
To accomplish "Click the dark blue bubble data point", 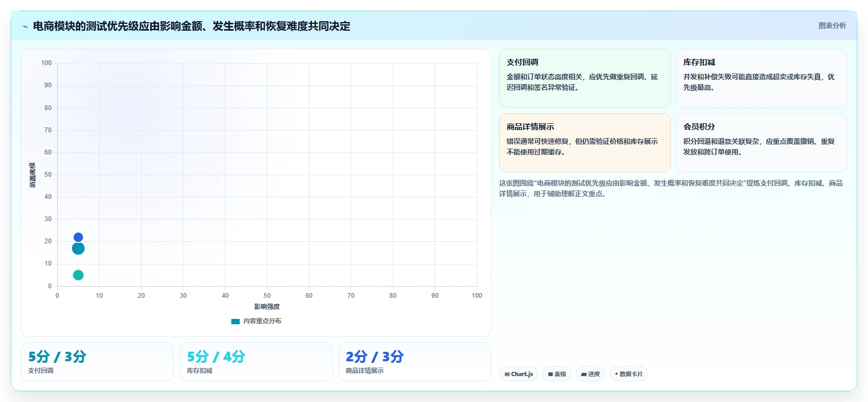I will click(x=78, y=237).
